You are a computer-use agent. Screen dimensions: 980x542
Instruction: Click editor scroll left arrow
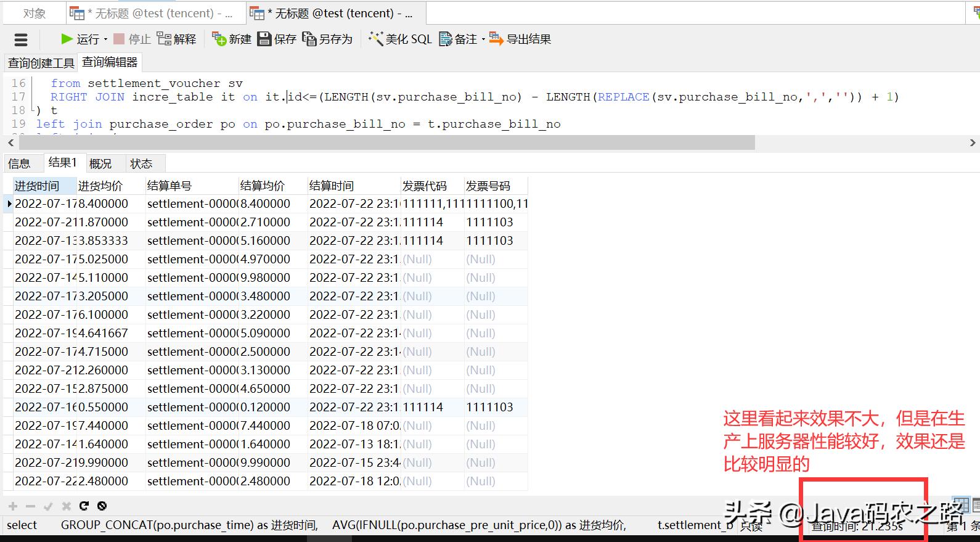10,143
